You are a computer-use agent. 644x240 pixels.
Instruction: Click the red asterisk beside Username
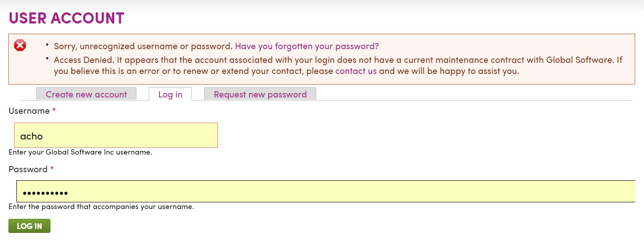point(54,111)
